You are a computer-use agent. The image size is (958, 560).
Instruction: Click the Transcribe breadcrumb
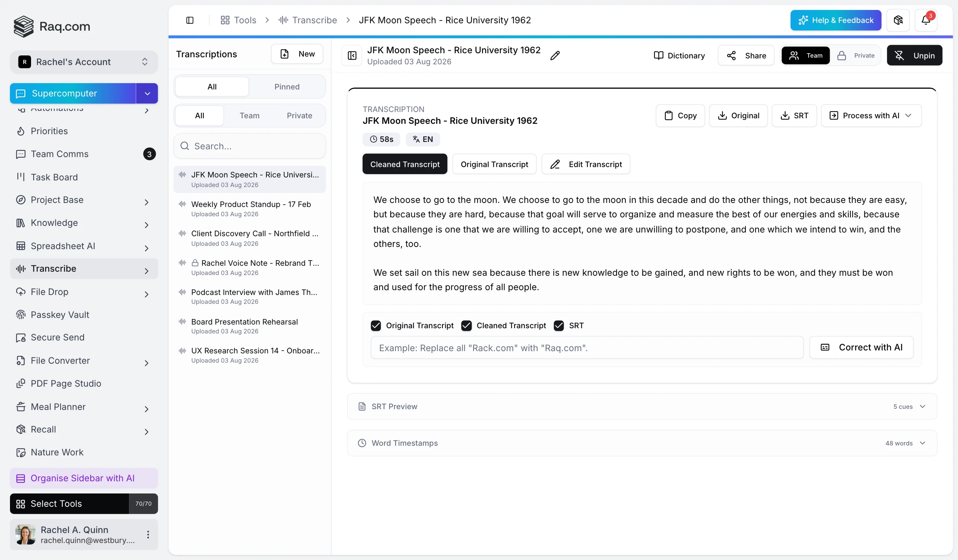click(308, 20)
